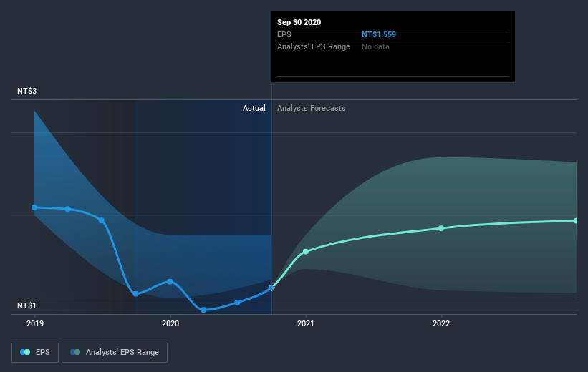
Task: Select the Sep 30 2020 EPS data point
Action: click(271, 288)
